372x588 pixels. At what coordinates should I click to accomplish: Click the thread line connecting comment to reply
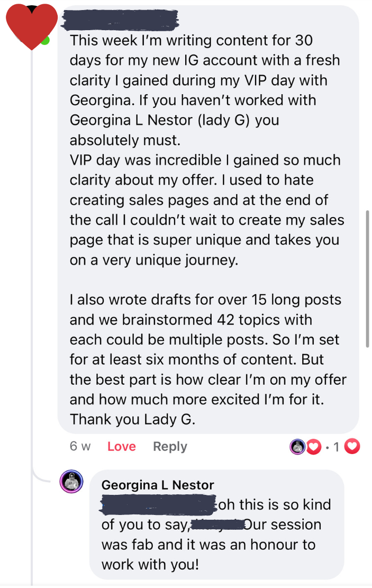32,263
